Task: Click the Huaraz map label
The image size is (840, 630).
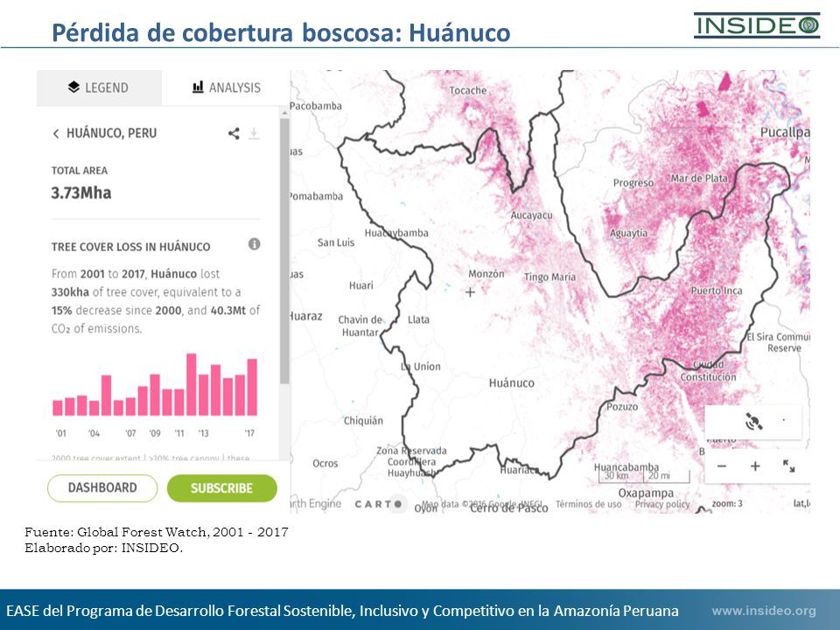Action: pyautogui.click(x=306, y=317)
